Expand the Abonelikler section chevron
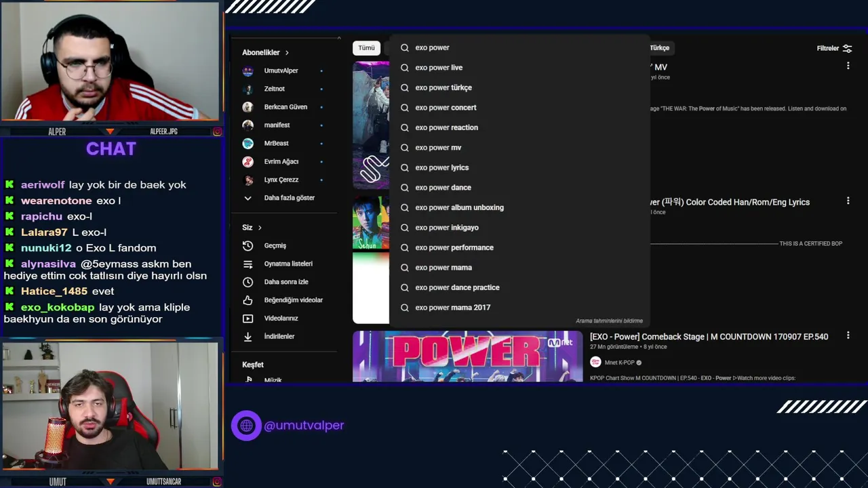This screenshot has width=868, height=488. [x=287, y=52]
